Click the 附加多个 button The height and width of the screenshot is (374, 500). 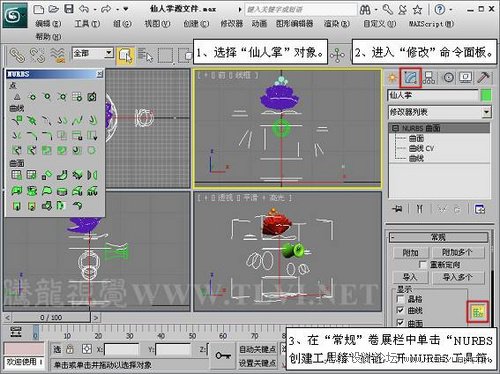point(458,253)
